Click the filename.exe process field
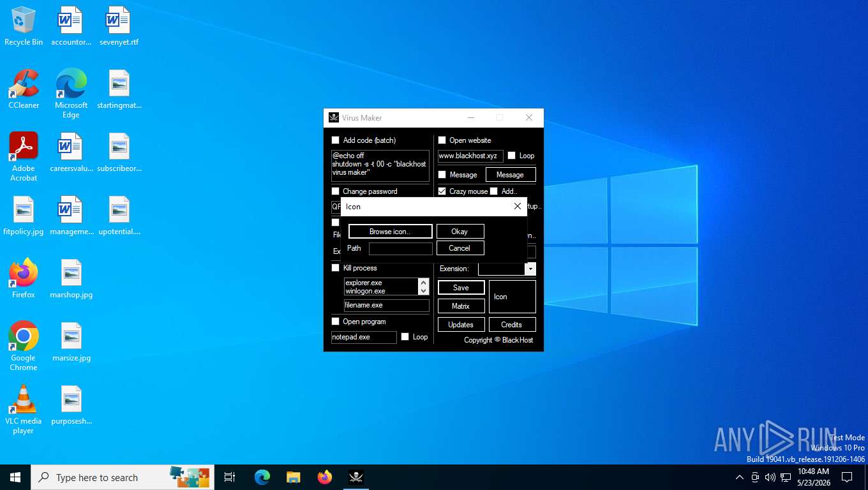The image size is (868, 490). click(387, 305)
